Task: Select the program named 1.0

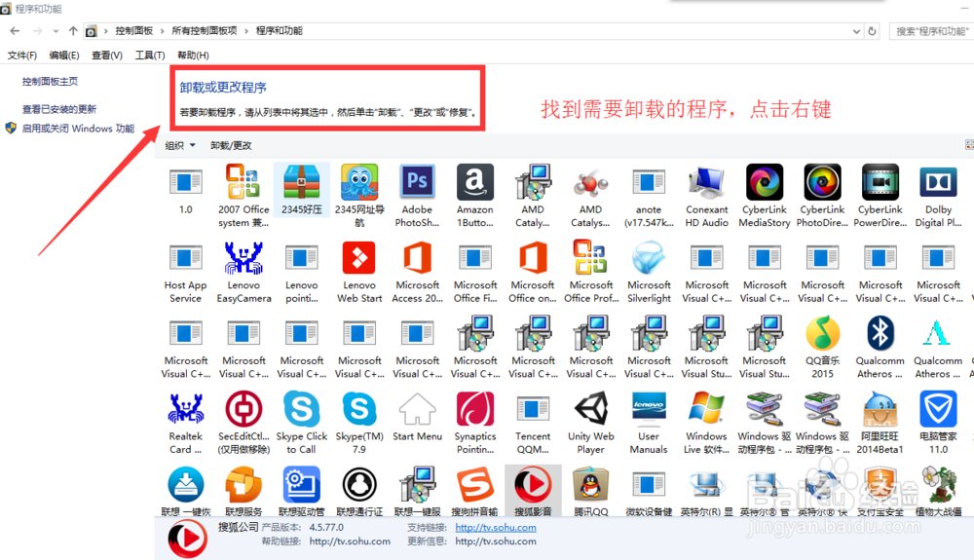Action: pyautogui.click(x=185, y=190)
